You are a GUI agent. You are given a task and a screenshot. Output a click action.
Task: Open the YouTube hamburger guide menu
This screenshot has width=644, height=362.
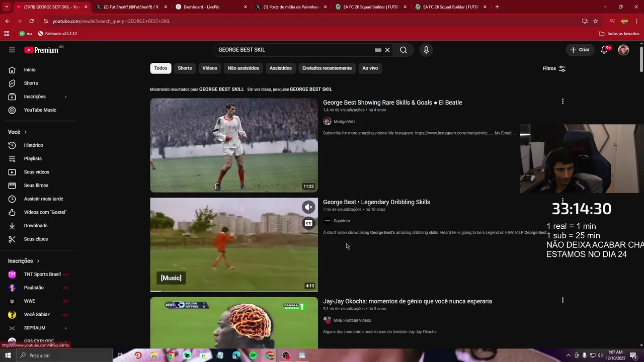[x=12, y=50]
